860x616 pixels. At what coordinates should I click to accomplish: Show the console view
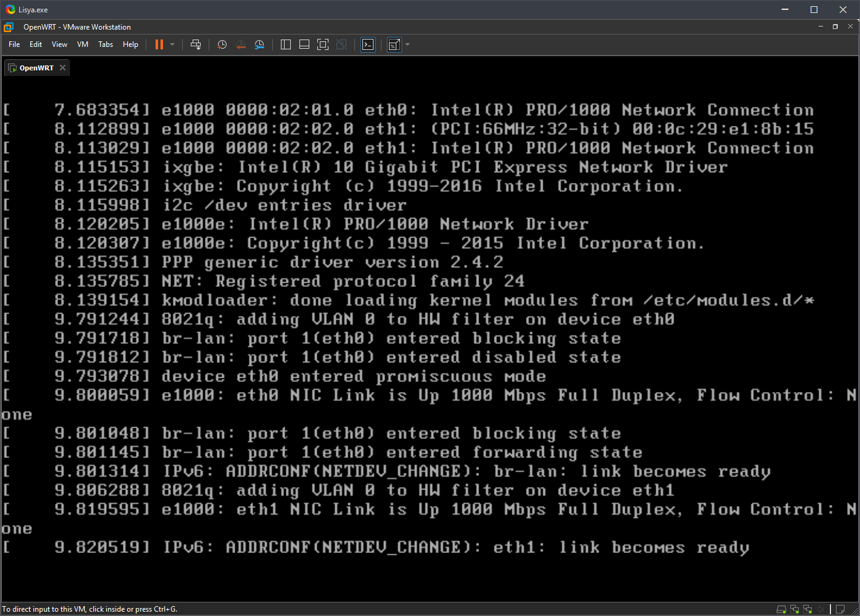(368, 44)
